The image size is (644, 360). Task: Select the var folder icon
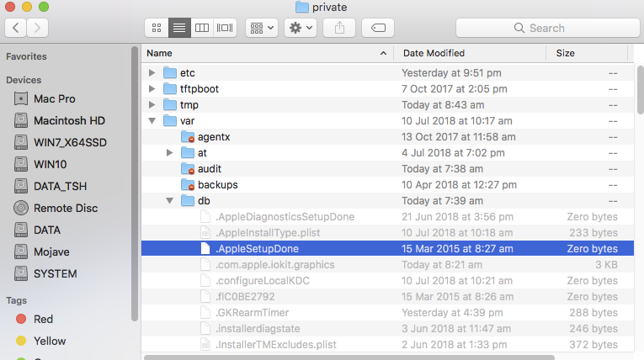pyautogui.click(x=169, y=120)
